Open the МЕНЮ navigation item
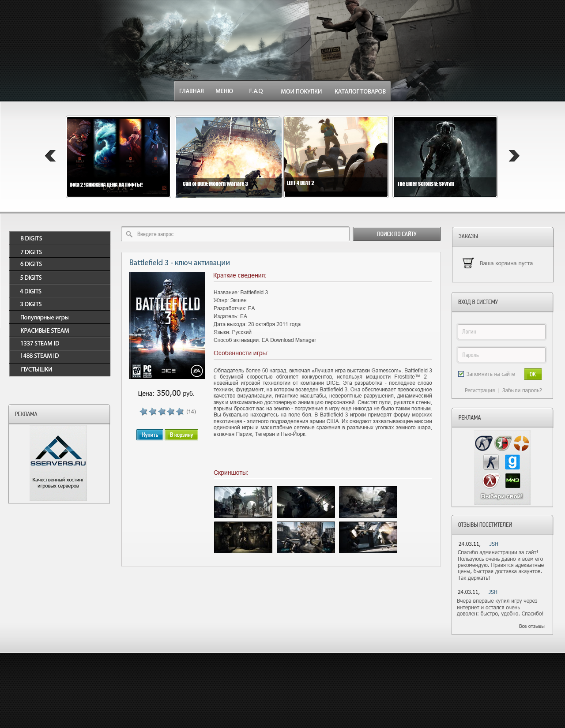Screen dimensions: 565x728 (x=224, y=91)
